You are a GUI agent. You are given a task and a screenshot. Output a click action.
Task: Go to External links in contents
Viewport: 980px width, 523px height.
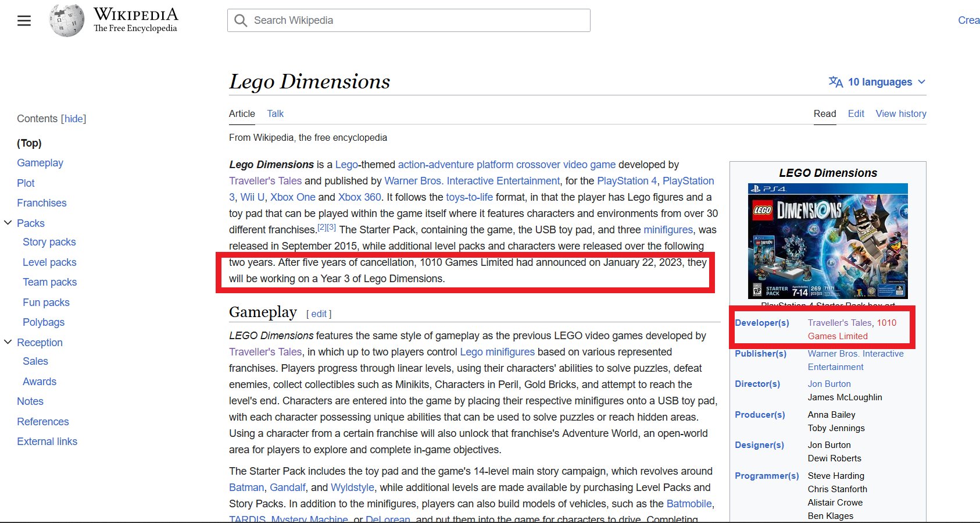[47, 442]
